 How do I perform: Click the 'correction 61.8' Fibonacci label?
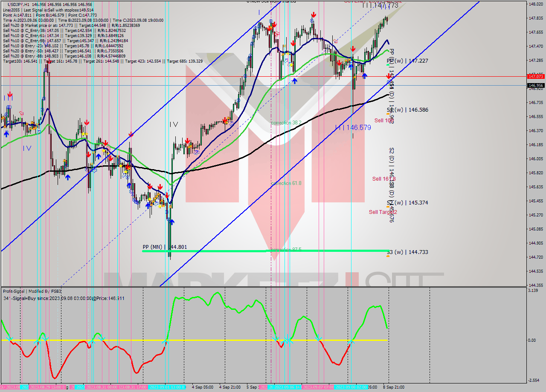pyautogui.click(x=286, y=183)
